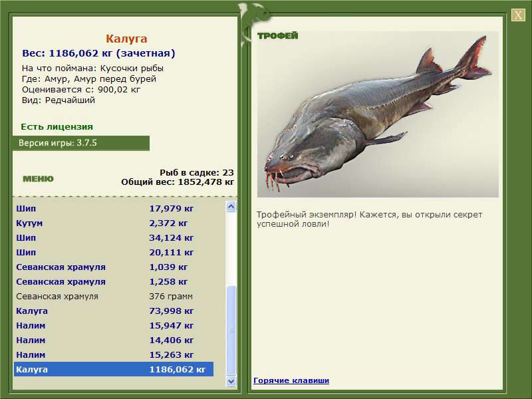
Task: Select Севанская храмуля 376 грамм row
Action: pos(114,296)
